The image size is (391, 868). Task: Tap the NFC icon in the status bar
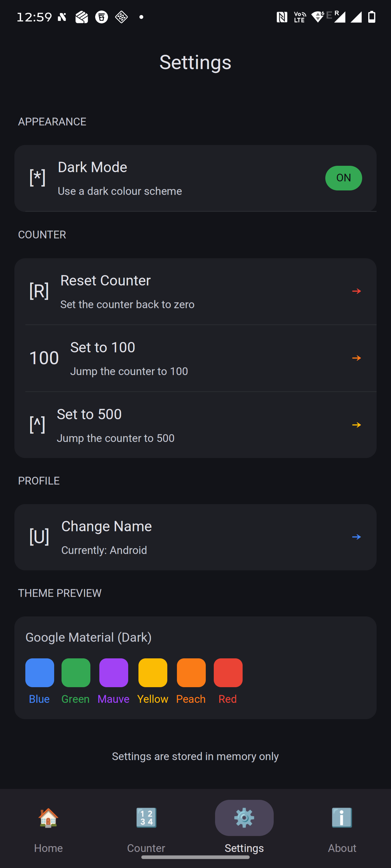click(282, 17)
